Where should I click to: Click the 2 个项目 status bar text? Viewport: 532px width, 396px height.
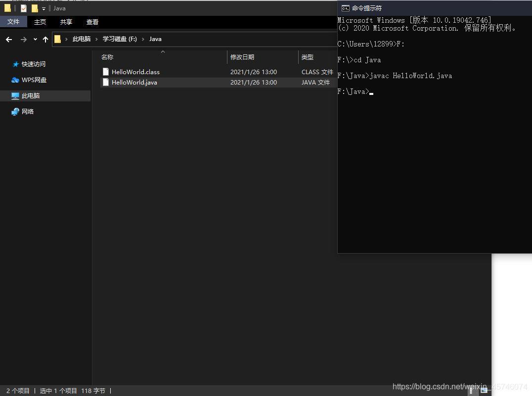pyautogui.click(x=18, y=391)
